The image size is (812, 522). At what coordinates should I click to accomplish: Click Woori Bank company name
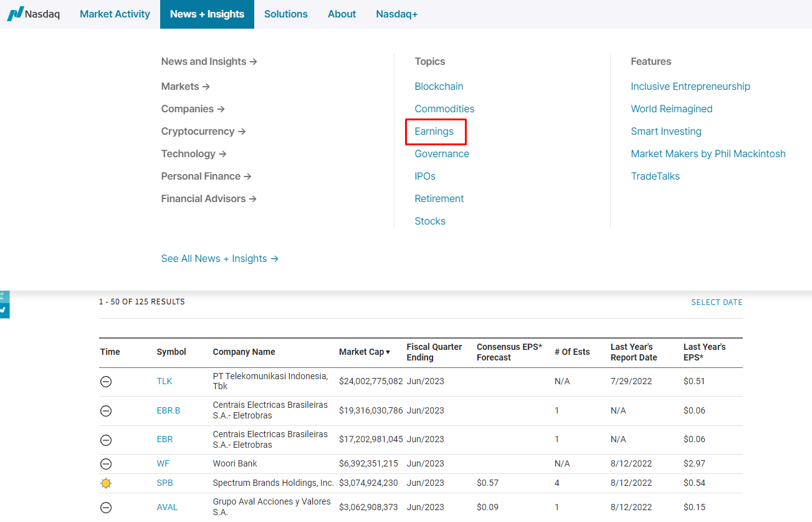pos(235,463)
